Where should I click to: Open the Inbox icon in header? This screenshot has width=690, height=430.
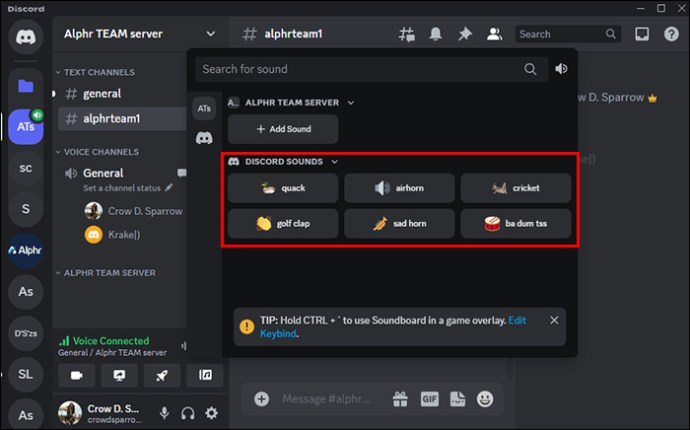[x=642, y=34]
